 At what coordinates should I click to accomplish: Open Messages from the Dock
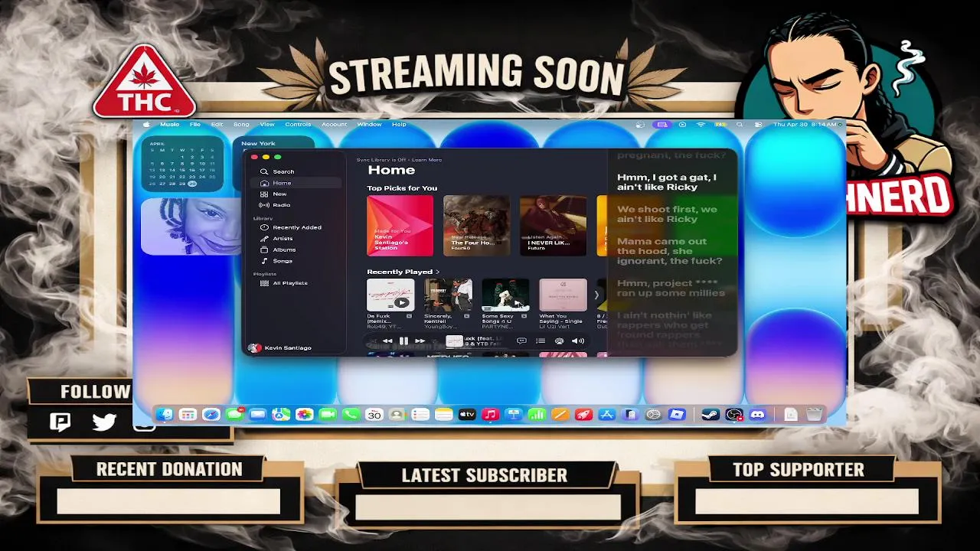[234, 414]
